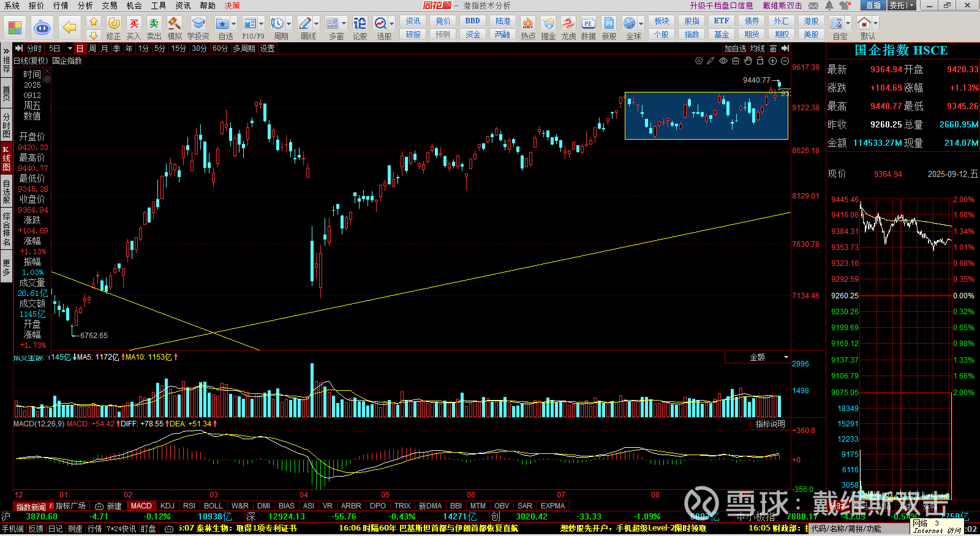Click the ETF toolbar button
Viewport: 980px width, 536px height.
coord(722,21)
